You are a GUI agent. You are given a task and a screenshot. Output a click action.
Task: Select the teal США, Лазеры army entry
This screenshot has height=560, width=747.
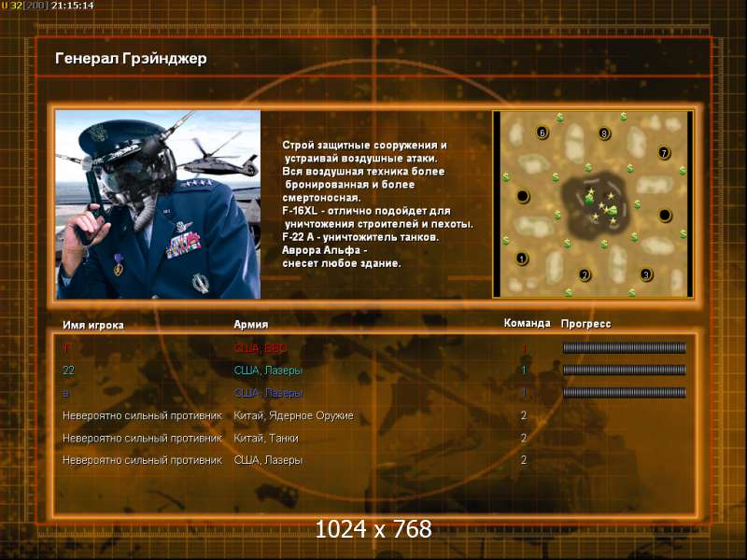click(x=268, y=370)
